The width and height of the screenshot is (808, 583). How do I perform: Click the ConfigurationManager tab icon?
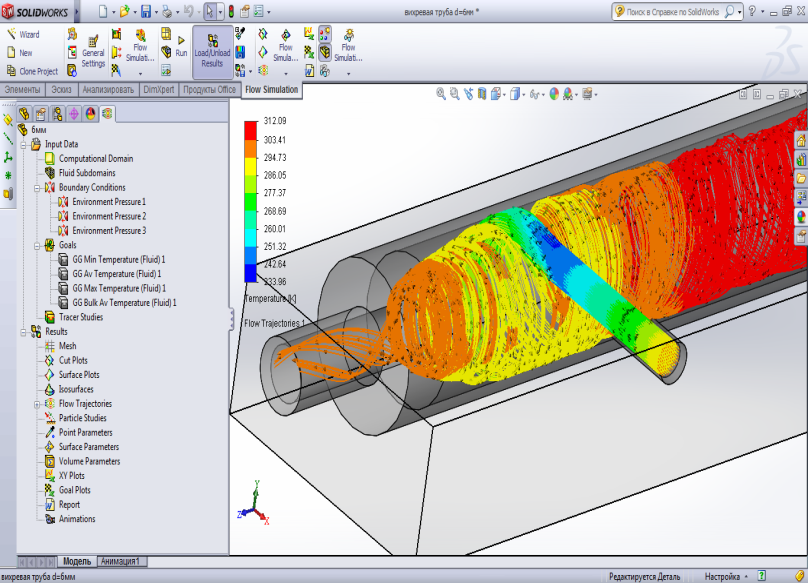tap(57, 113)
